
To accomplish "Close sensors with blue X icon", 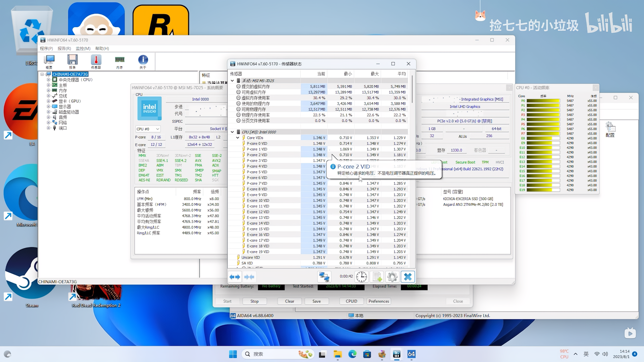I will coord(408,277).
